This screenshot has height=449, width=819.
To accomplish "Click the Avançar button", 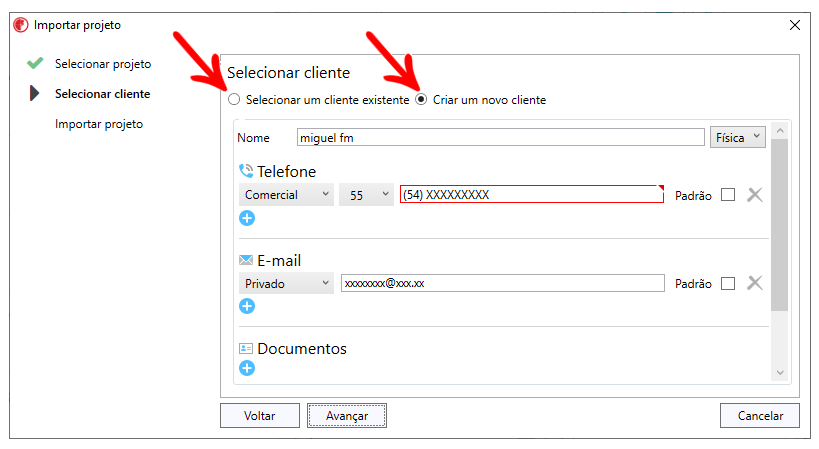I will point(347,416).
